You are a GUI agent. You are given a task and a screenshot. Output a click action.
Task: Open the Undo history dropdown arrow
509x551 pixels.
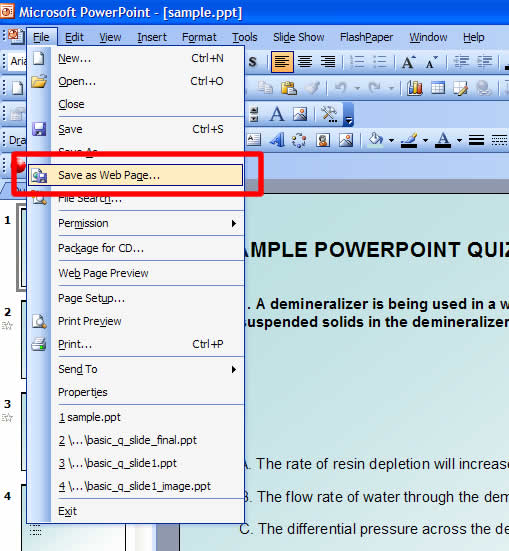tap(357, 88)
